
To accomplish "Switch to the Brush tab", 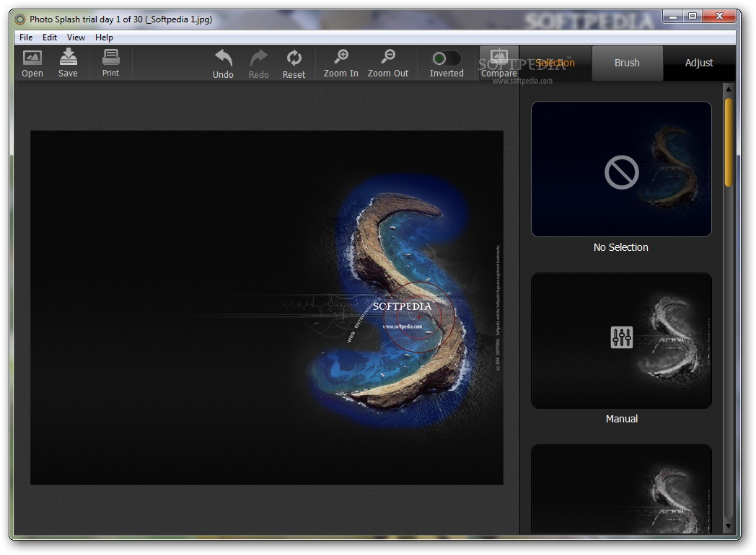I will pos(627,63).
